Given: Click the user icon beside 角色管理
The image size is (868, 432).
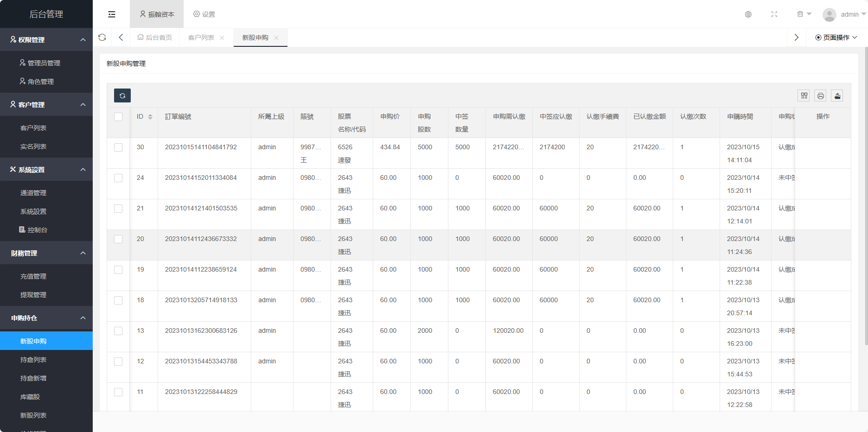Looking at the screenshot, I should pyautogui.click(x=22, y=81).
